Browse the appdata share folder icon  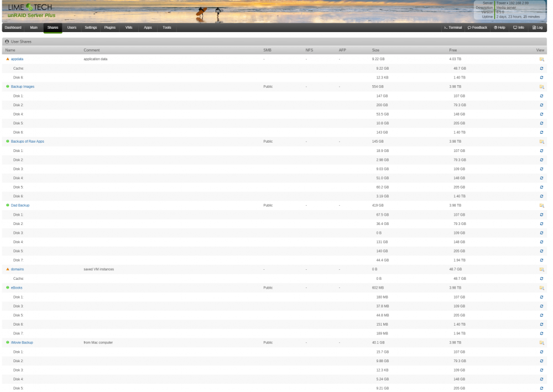[541, 59]
